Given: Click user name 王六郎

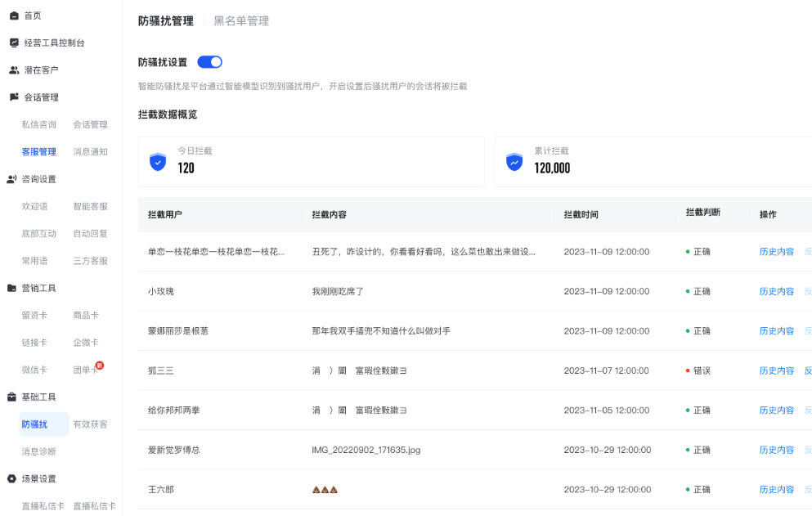Looking at the screenshot, I should pos(160,490).
